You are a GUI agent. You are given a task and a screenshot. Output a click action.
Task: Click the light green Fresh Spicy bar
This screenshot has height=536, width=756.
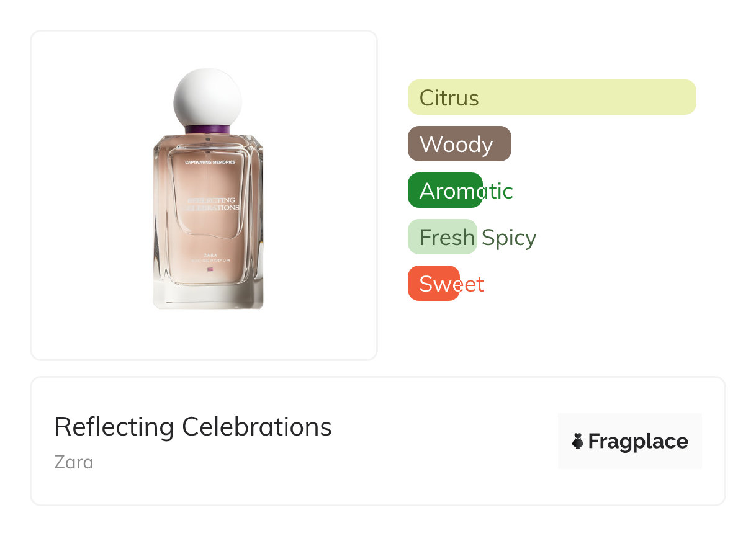(x=441, y=237)
